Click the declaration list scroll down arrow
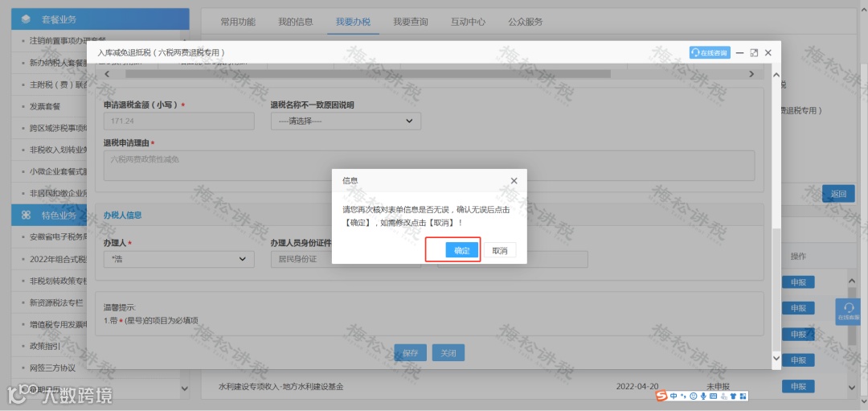Viewport: 868px width, 411px height. coord(852,386)
